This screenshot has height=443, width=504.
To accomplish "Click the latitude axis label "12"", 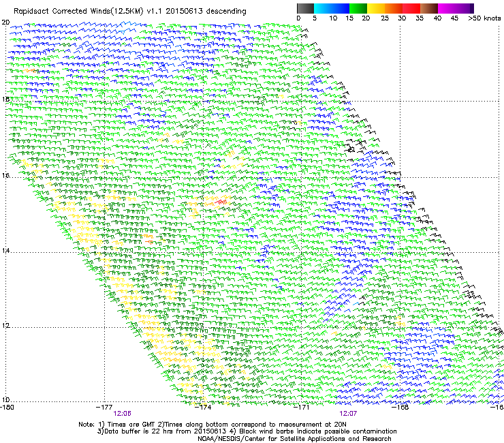I will coord(5,326).
